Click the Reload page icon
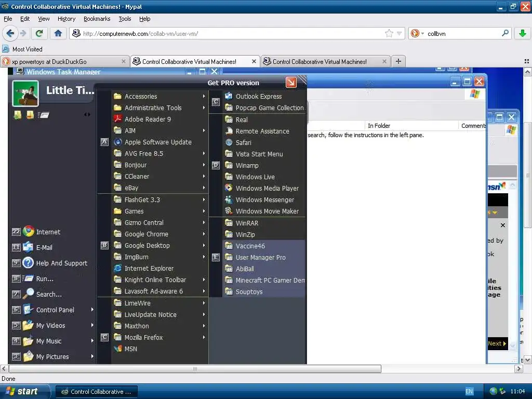Viewport: 532px width, 399px height. (39, 33)
